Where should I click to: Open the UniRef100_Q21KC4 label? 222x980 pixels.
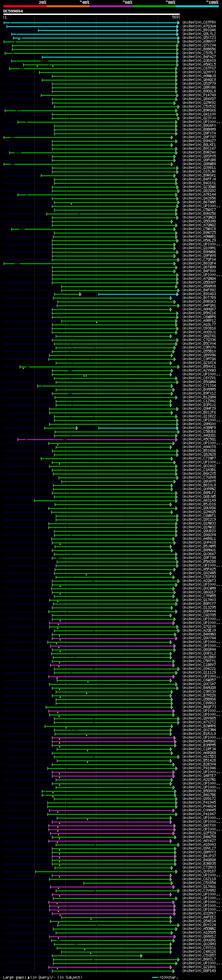tap(199, 363)
